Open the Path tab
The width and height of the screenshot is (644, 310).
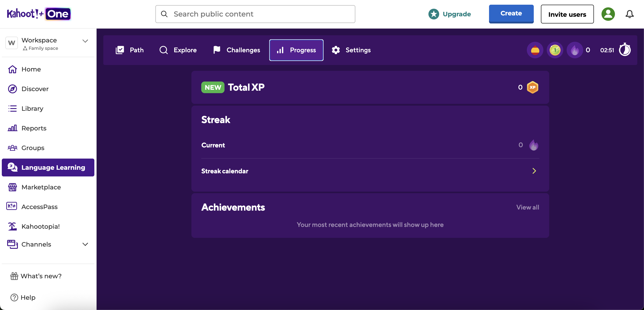click(x=130, y=50)
